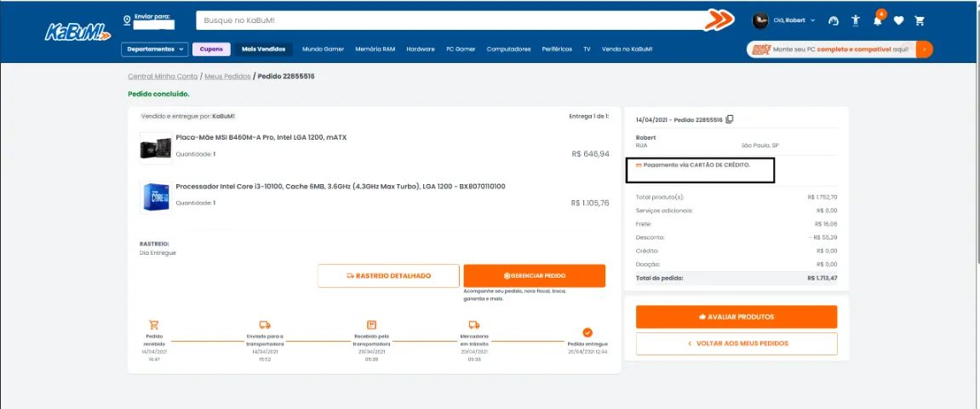980x409 pixels.
Task: Open the Cupons tab
Action: 211,49
